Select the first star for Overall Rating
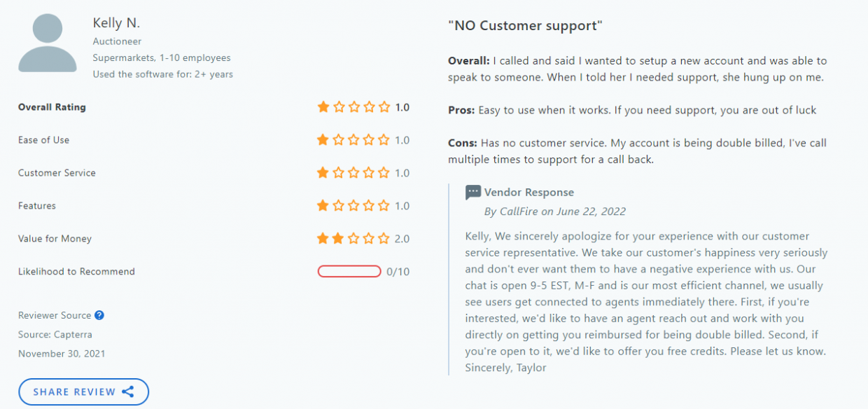The image size is (868, 409). coord(323,107)
